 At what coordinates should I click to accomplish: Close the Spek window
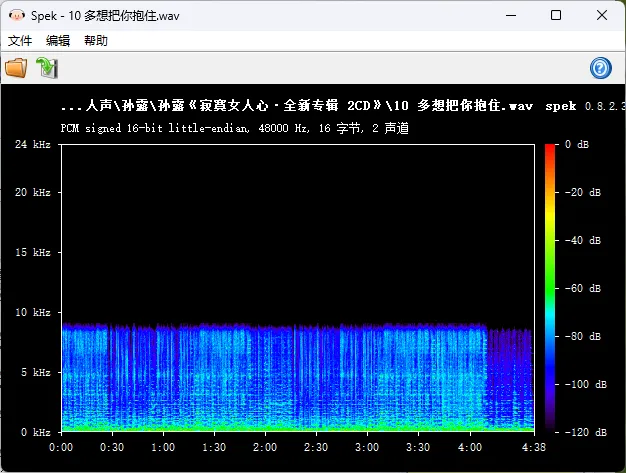coord(602,16)
